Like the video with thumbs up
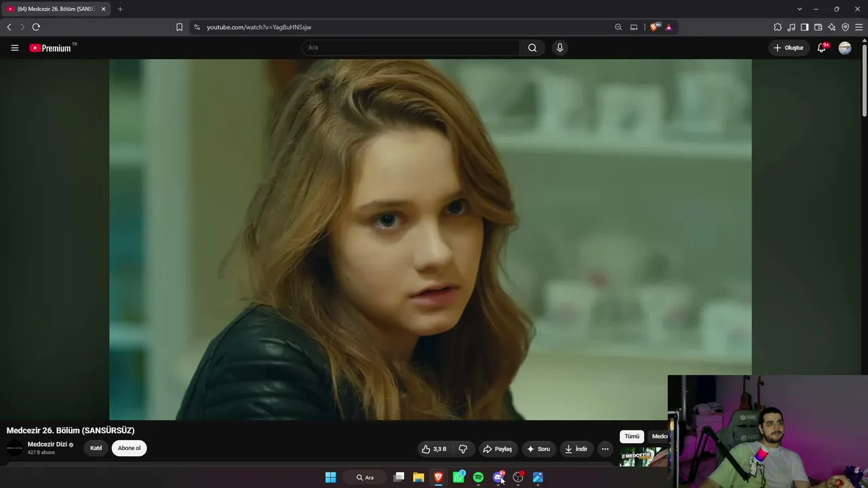Viewport: 868px width, 488px height. point(434,449)
